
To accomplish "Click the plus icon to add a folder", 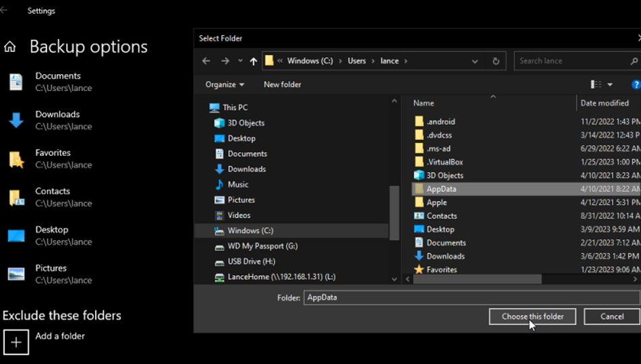I will click(16, 342).
